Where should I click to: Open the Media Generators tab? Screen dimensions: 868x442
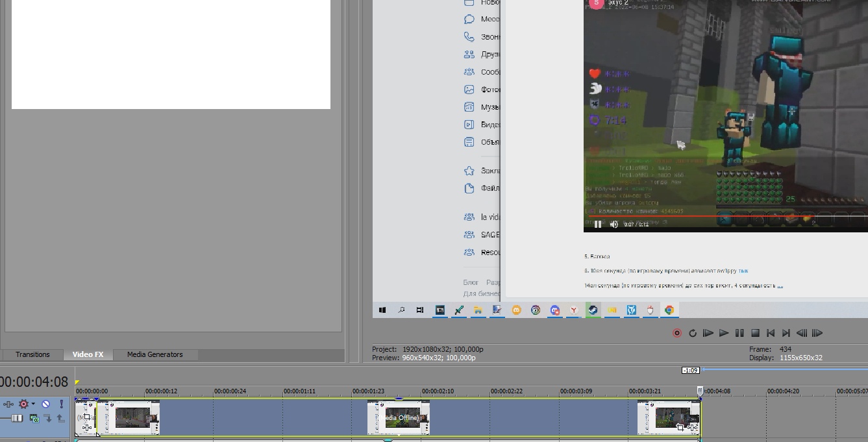(x=155, y=354)
